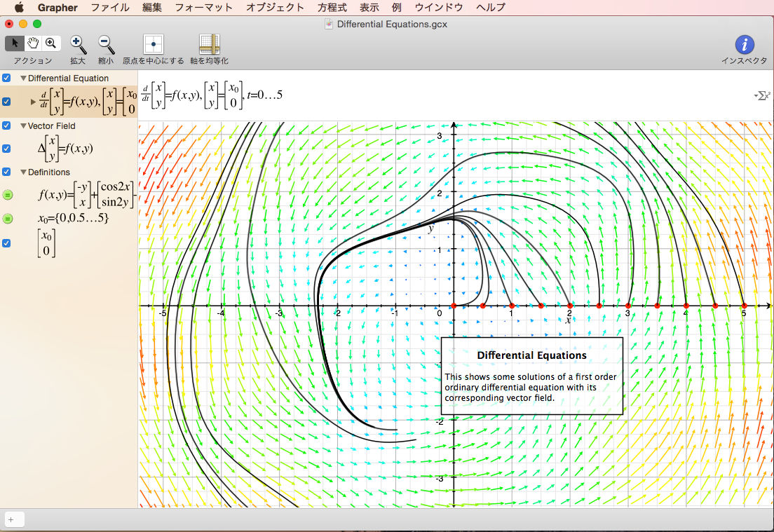Click the plus button to add equation
The height and width of the screenshot is (532, 774).
[x=12, y=519]
